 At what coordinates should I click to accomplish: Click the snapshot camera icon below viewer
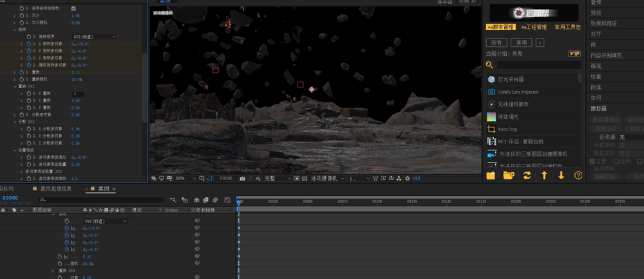tap(242, 178)
